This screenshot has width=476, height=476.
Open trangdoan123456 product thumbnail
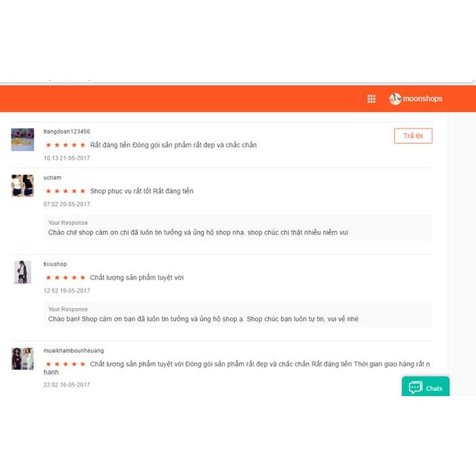(22, 139)
